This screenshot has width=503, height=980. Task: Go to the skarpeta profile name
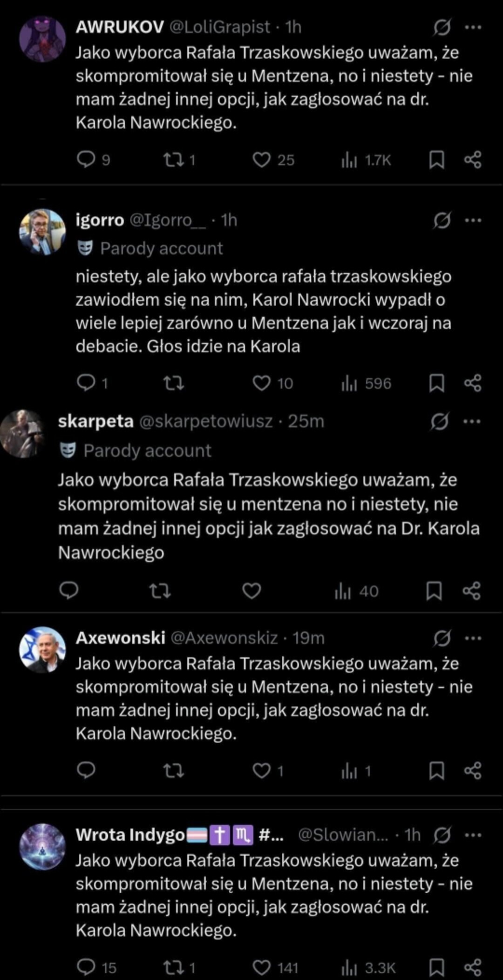(95, 421)
